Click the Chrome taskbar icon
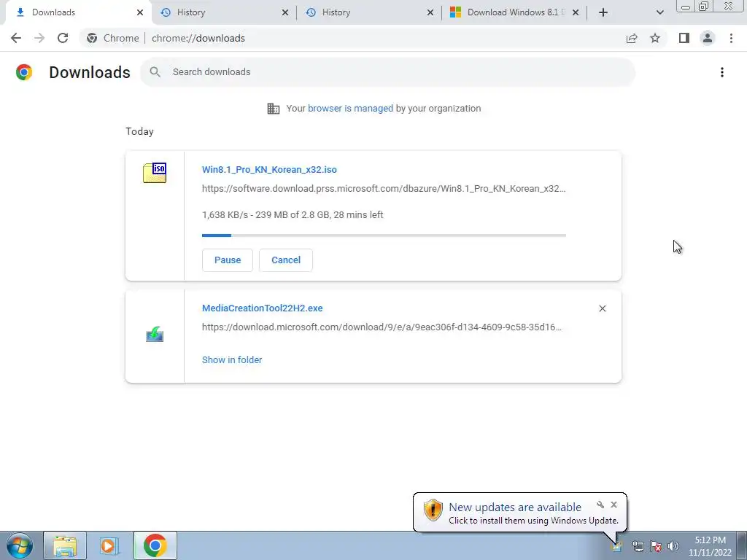Viewport: 747px width, 560px height. pyautogui.click(x=155, y=545)
